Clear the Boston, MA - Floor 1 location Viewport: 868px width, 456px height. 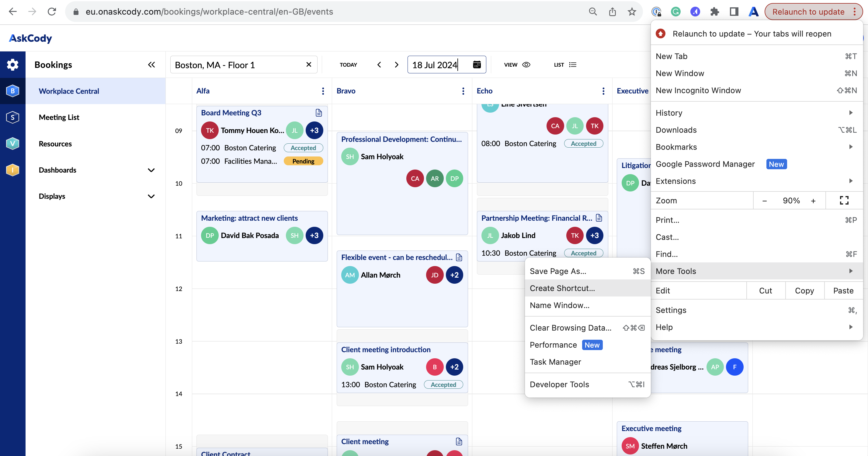[308, 65]
